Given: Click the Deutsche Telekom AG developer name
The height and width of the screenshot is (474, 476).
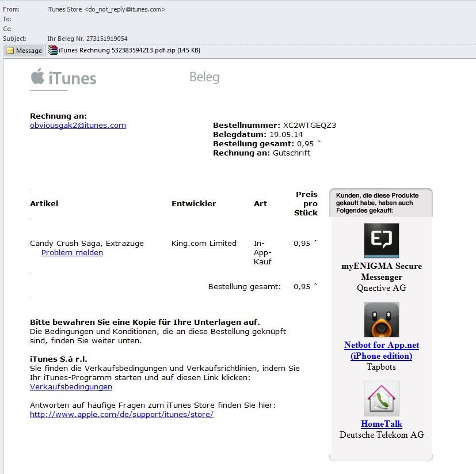Looking at the screenshot, I should 381,435.
